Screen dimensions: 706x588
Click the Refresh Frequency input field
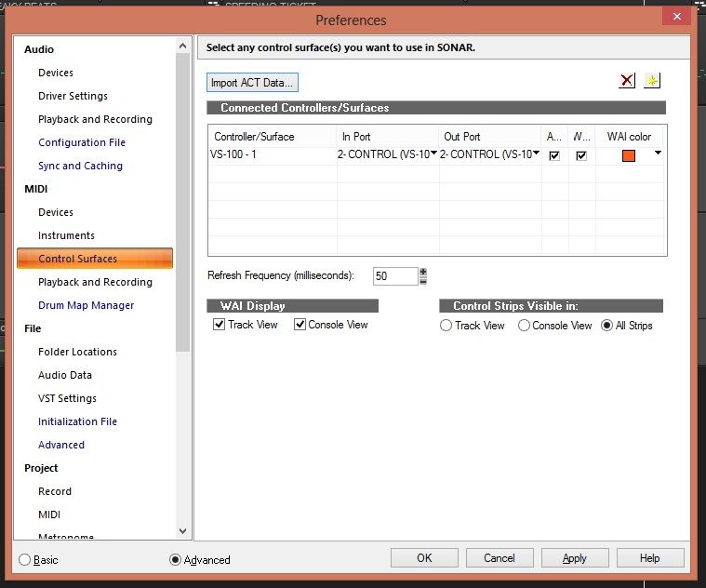(x=394, y=276)
